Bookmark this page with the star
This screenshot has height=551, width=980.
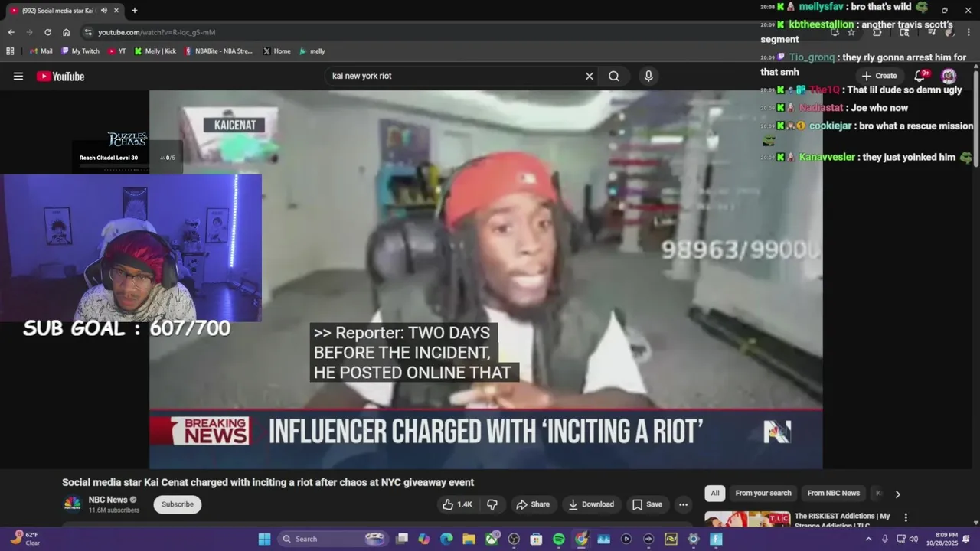click(851, 32)
